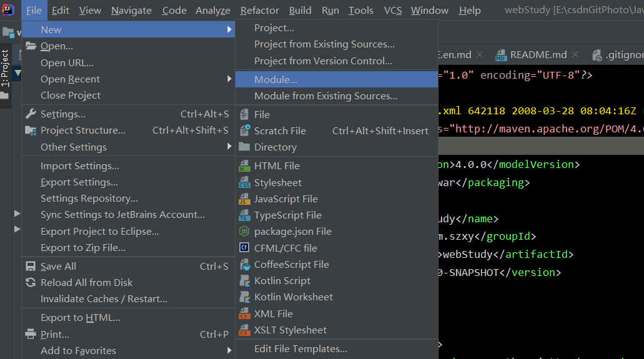Select Module from Existing Sources...
Image resolution: width=644 pixels, height=359 pixels.
click(x=337, y=96)
